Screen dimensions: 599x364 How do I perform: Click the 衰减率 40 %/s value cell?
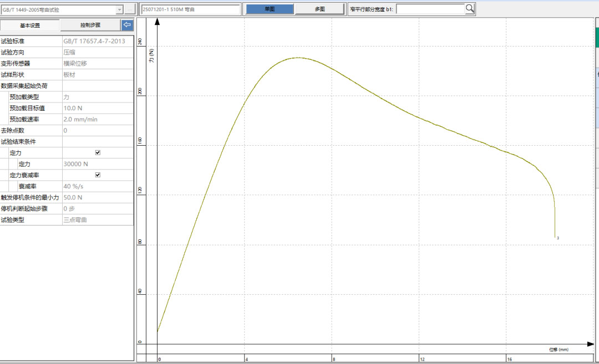tap(98, 186)
